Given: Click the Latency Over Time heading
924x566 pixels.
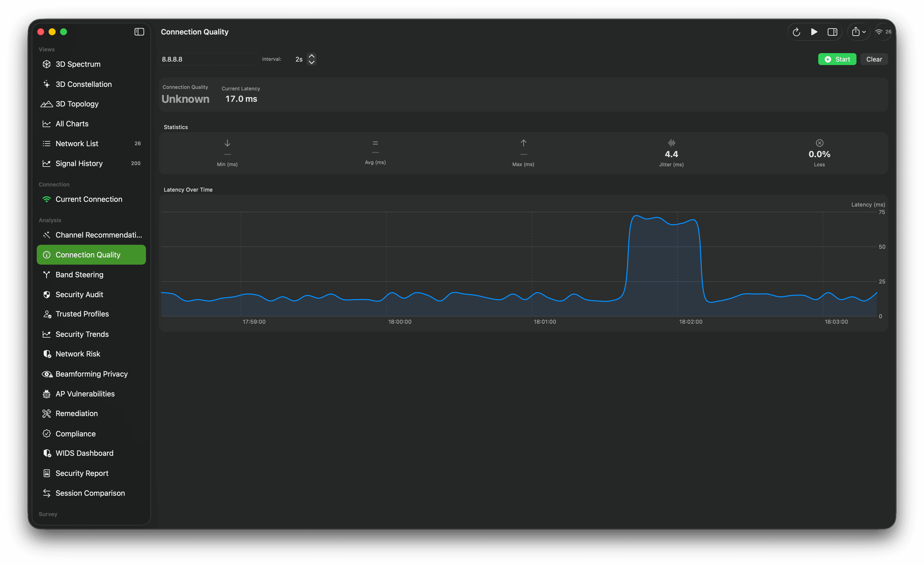Looking at the screenshot, I should click(x=188, y=190).
